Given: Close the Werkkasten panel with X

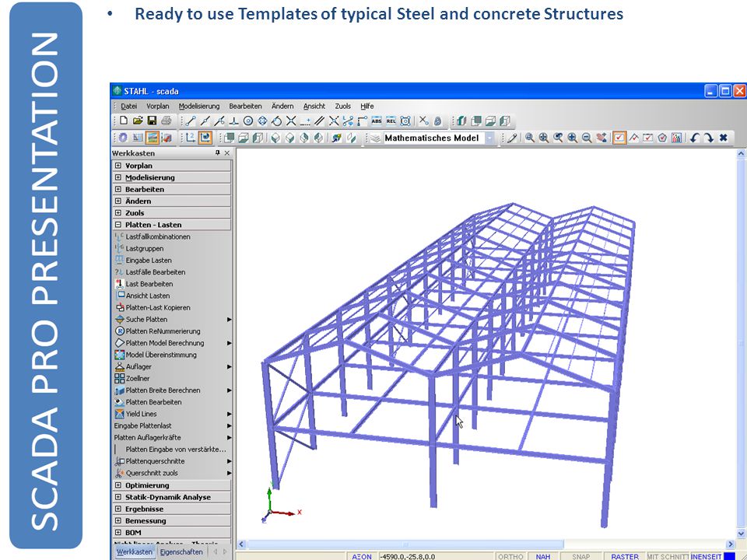Looking at the screenshot, I should pos(227,153).
